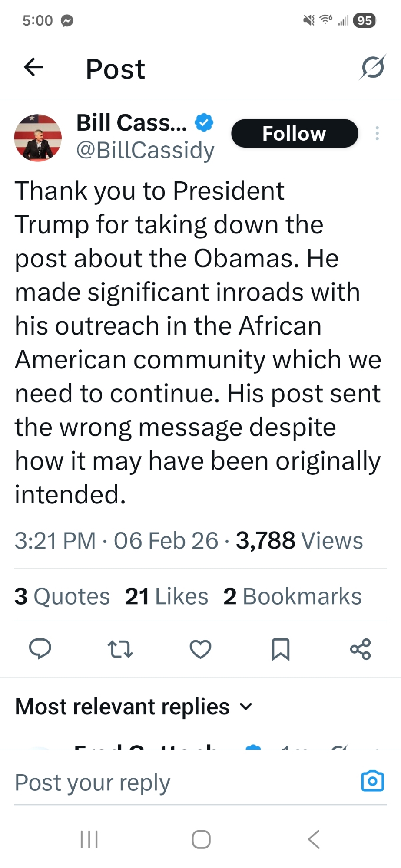Open 3,788 Views analytics
The width and height of the screenshot is (401, 868).
click(299, 541)
